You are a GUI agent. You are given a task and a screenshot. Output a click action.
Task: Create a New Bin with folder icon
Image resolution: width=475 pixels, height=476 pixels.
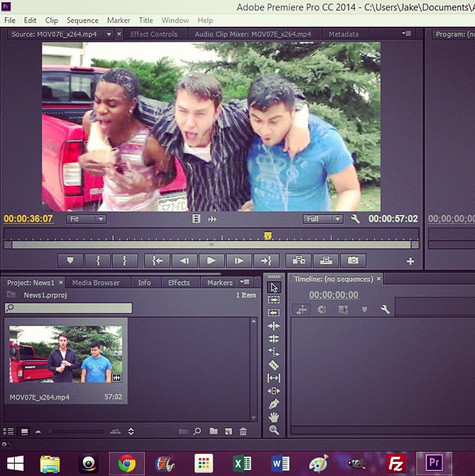(214, 431)
